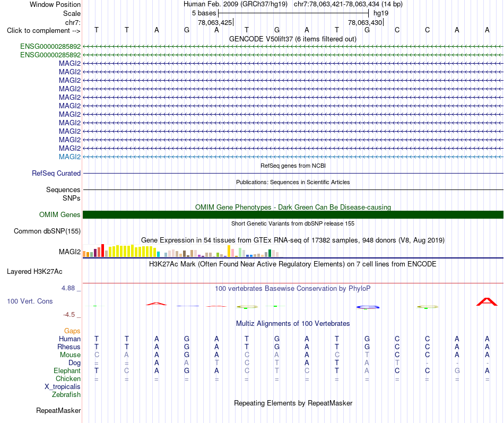The width and height of the screenshot is (504, 423).
Task: Click the Chicken alignment row label
Action: pyautogui.click(x=68, y=378)
